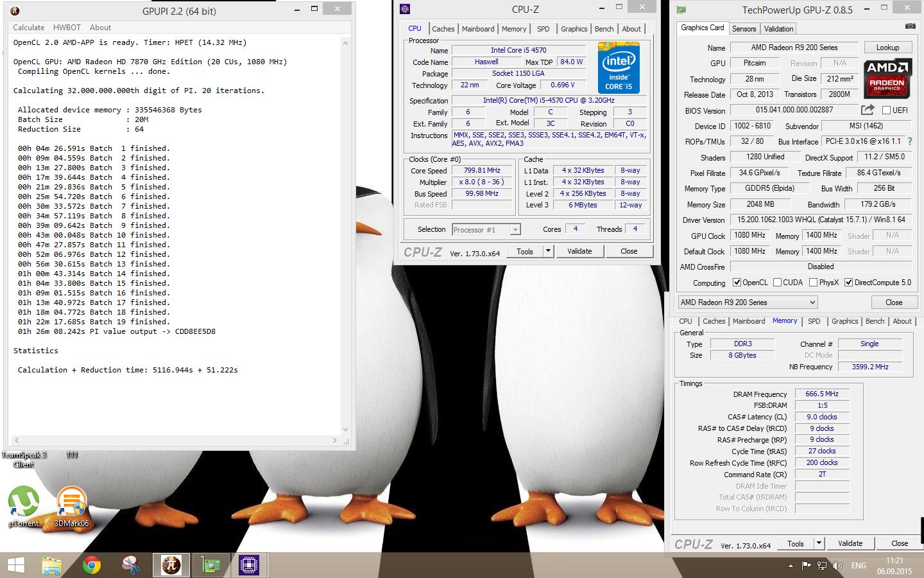Switch to the Validation tab in GPU-Z
This screenshot has height=578, width=924.
(778, 29)
